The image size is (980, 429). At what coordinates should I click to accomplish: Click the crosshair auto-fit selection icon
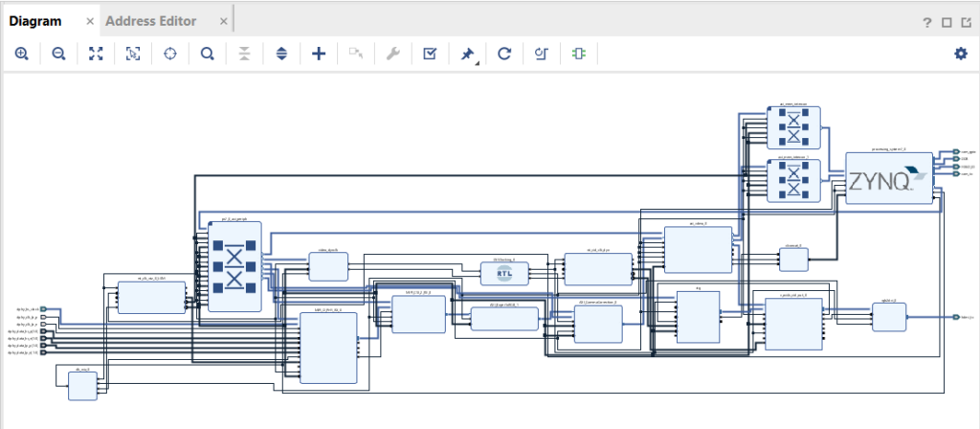click(x=170, y=55)
